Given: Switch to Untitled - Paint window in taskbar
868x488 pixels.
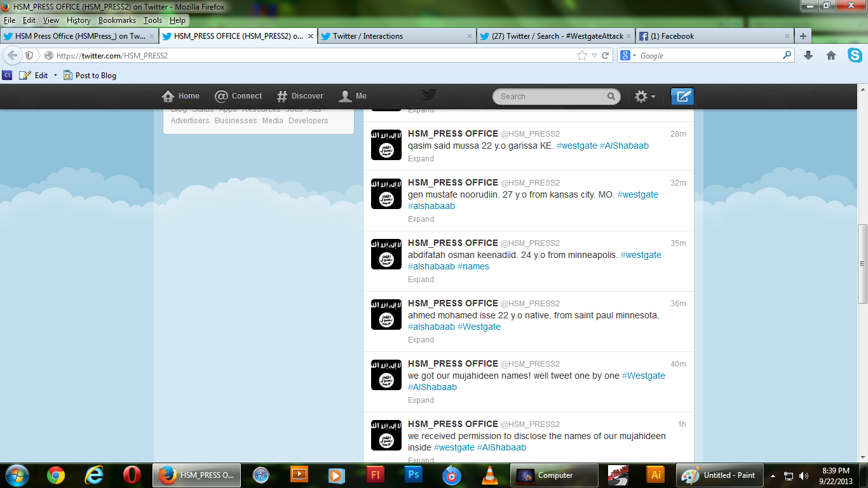Looking at the screenshot, I should [719, 475].
